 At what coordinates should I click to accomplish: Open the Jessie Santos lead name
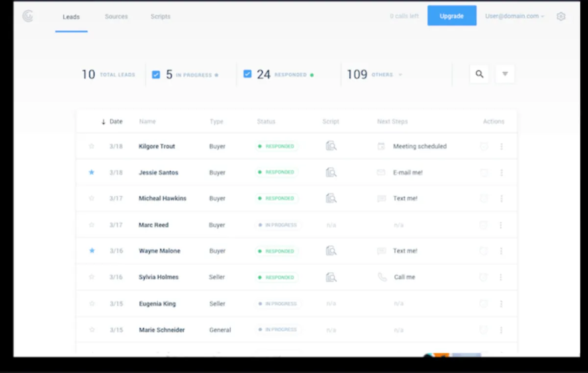pyautogui.click(x=158, y=173)
